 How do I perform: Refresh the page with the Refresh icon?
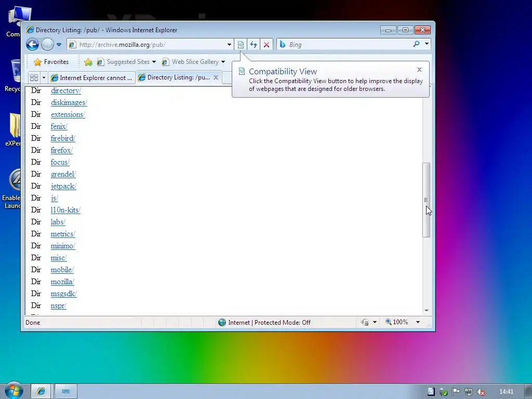click(x=254, y=45)
